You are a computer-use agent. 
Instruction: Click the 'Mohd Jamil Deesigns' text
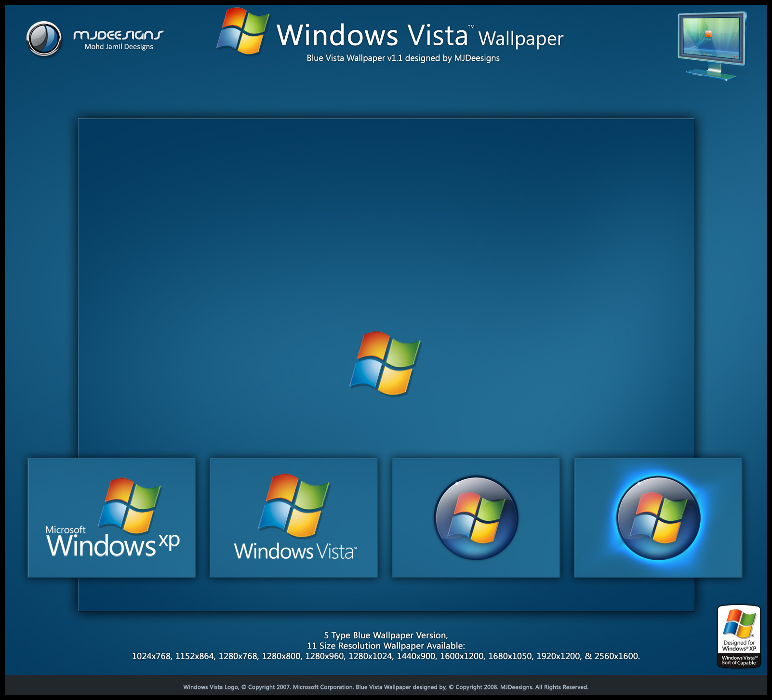coord(119,47)
